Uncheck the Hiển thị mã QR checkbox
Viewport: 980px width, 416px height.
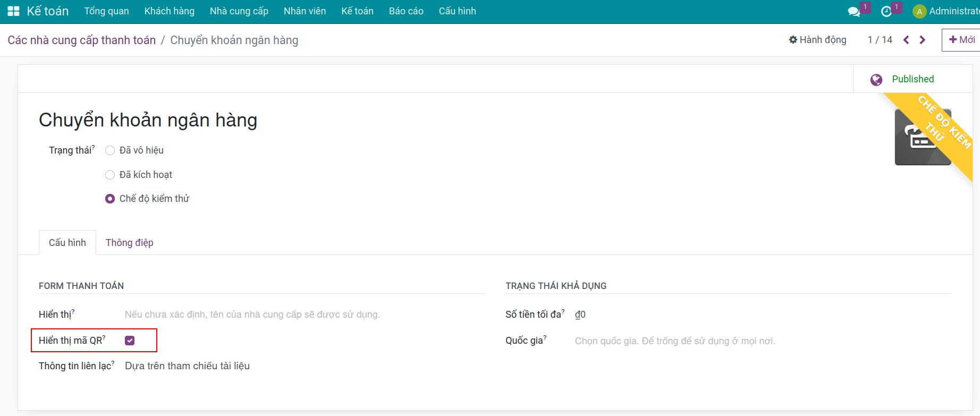130,341
